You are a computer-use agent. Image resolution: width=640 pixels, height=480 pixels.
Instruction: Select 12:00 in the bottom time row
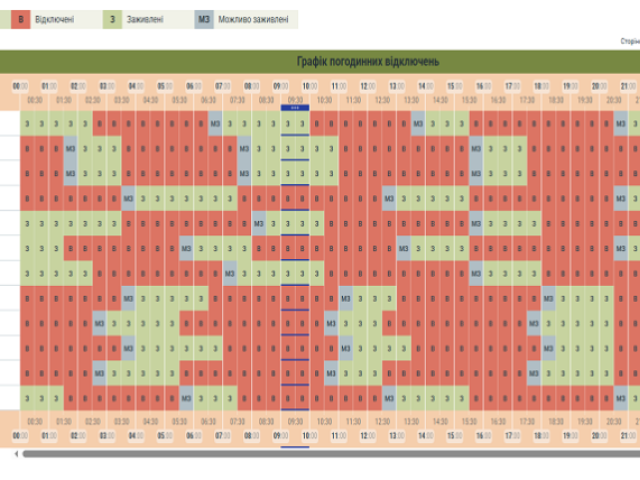tap(368, 436)
